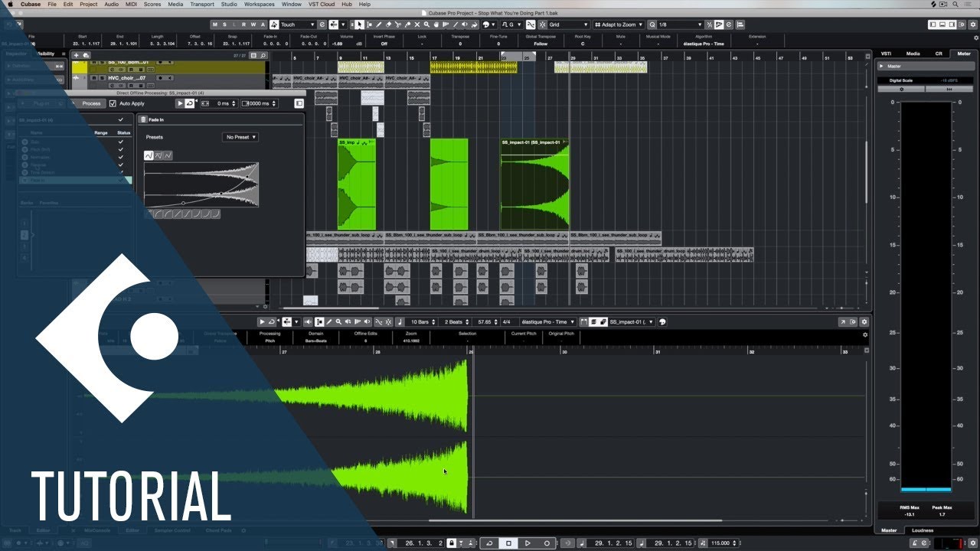
Task: Open the sample editor settings gear
Action: coord(865,322)
